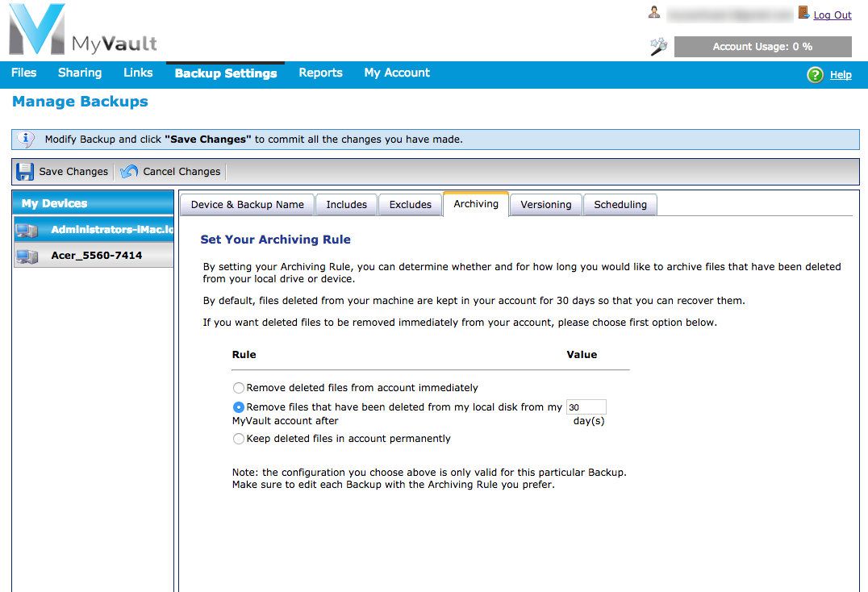Click the day(s) label
The width and height of the screenshot is (868, 592).
pyautogui.click(x=589, y=421)
